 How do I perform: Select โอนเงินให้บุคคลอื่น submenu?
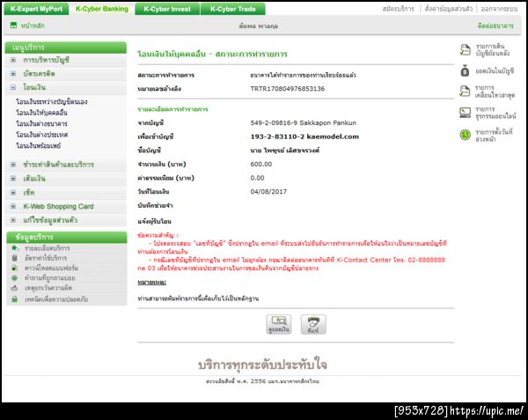coord(41,113)
